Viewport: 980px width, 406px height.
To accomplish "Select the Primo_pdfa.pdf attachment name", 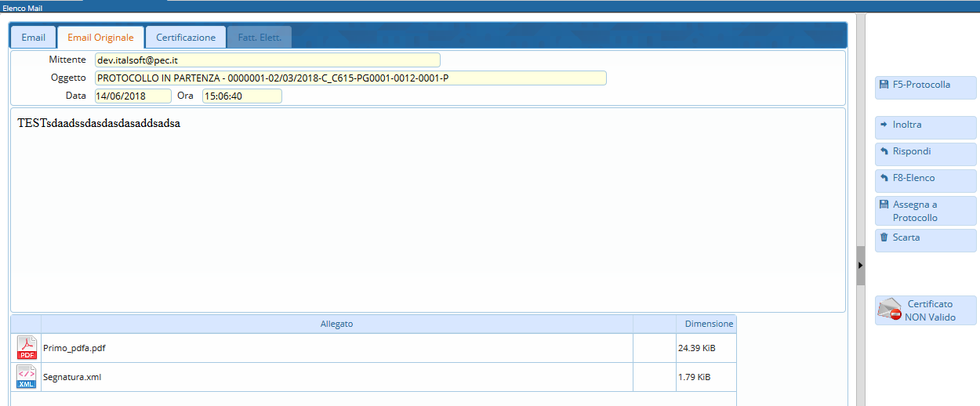I will tap(74, 348).
